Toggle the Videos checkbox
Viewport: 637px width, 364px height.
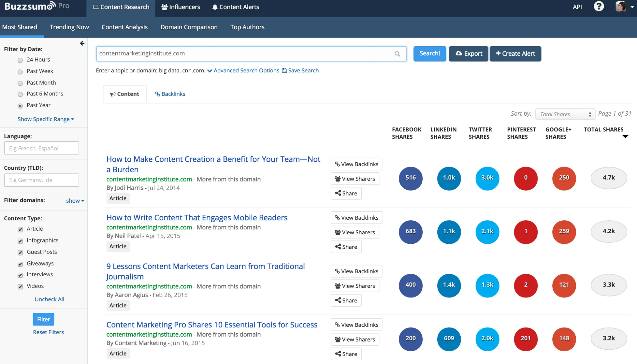click(21, 287)
